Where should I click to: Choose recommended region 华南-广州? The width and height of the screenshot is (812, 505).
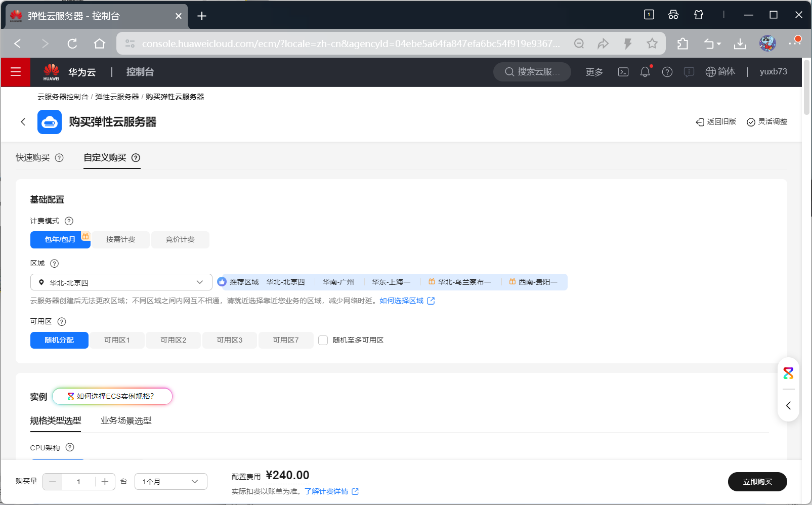pyautogui.click(x=338, y=282)
